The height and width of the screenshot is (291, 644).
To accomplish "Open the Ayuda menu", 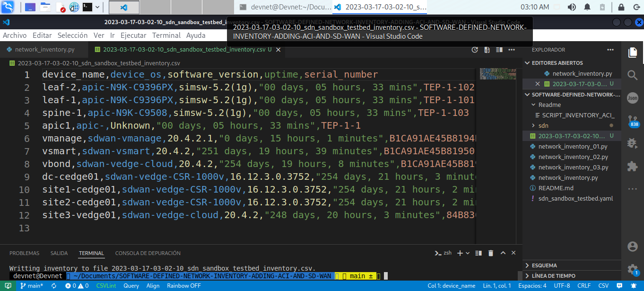I will point(196,35).
